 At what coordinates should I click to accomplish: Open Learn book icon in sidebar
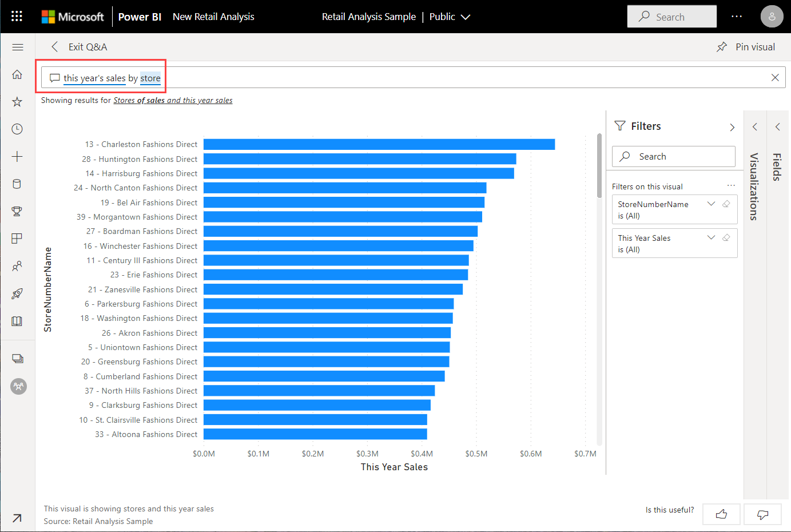point(17,321)
